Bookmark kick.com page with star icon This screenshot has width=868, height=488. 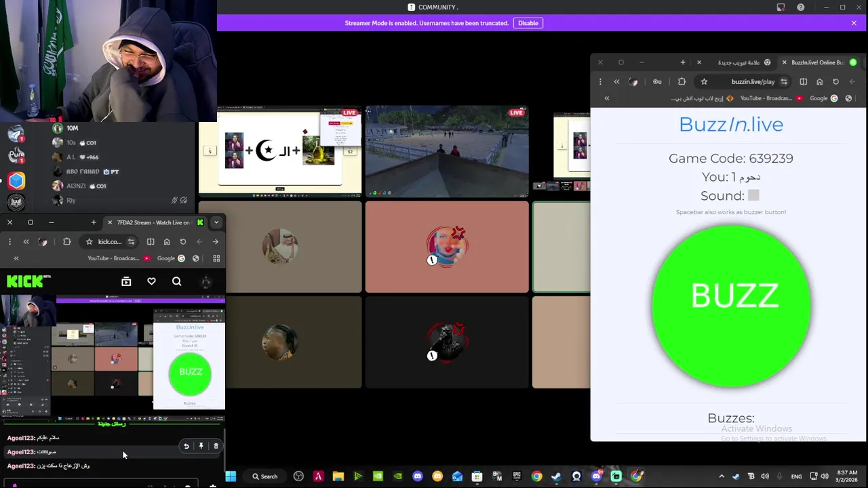pos(89,241)
